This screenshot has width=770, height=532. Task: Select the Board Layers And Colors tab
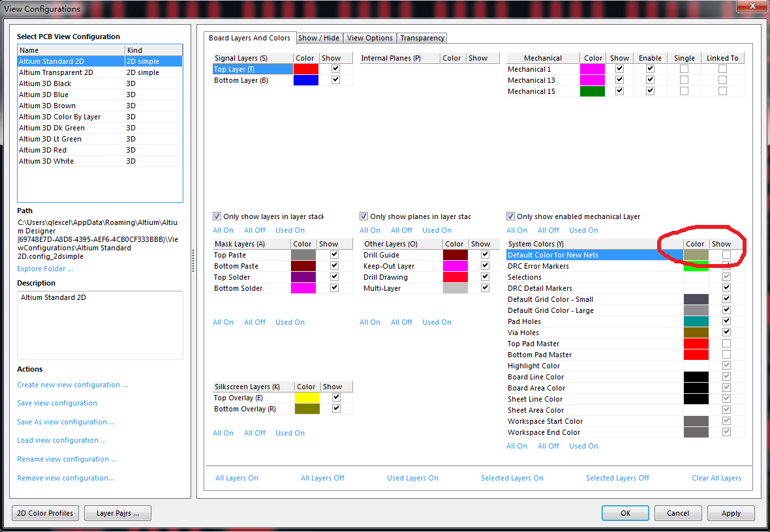tap(249, 38)
